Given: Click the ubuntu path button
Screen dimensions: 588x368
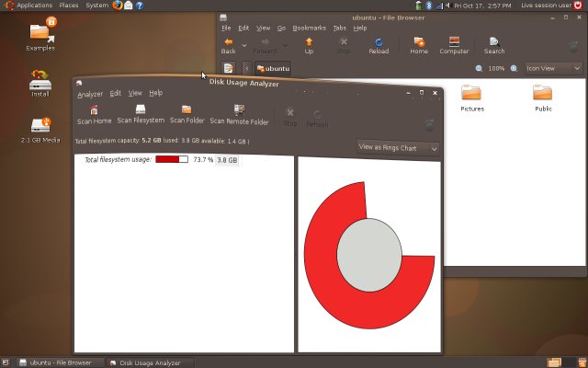Looking at the screenshot, I should click(273, 68).
